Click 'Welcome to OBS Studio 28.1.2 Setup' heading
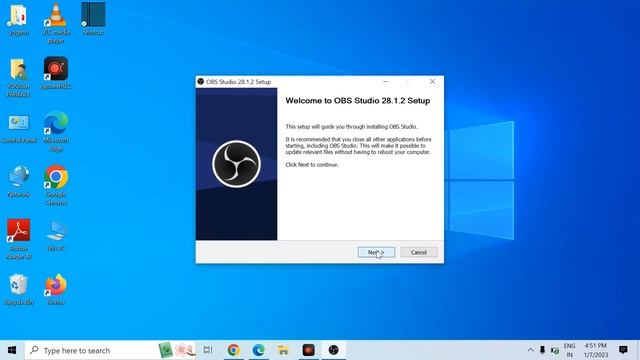The width and height of the screenshot is (640, 360). click(x=358, y=101)
